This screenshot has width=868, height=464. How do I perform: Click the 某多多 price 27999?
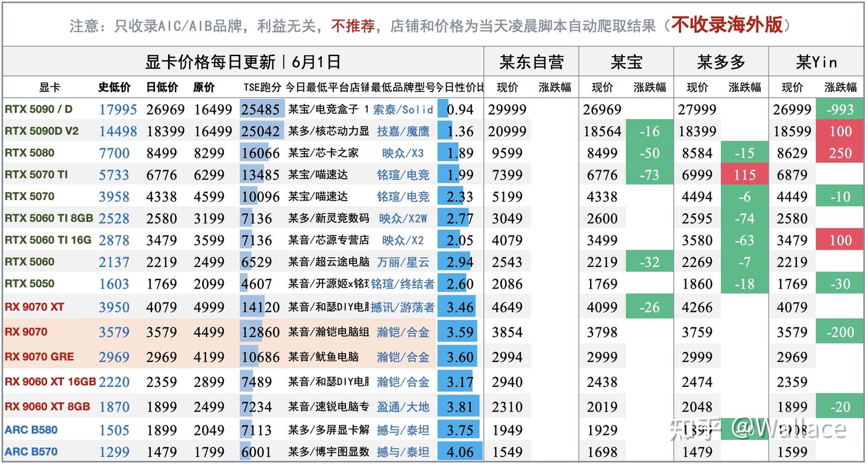[697, 110]
